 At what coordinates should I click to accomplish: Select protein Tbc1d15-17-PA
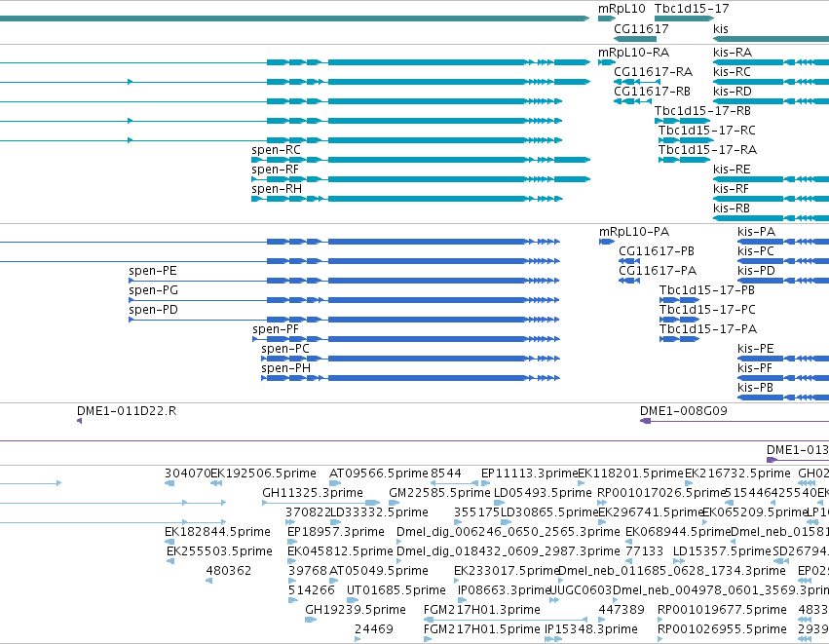(x=708, y=330)
